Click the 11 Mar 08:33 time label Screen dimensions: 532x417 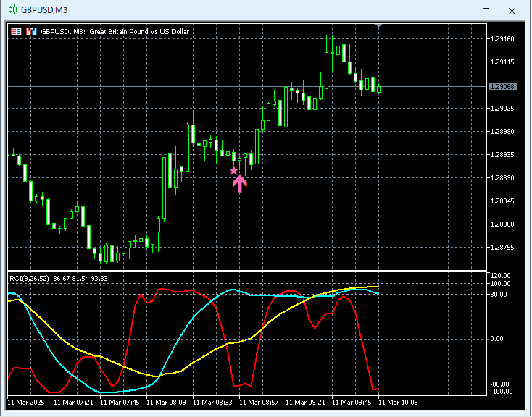tap(212, 403)
